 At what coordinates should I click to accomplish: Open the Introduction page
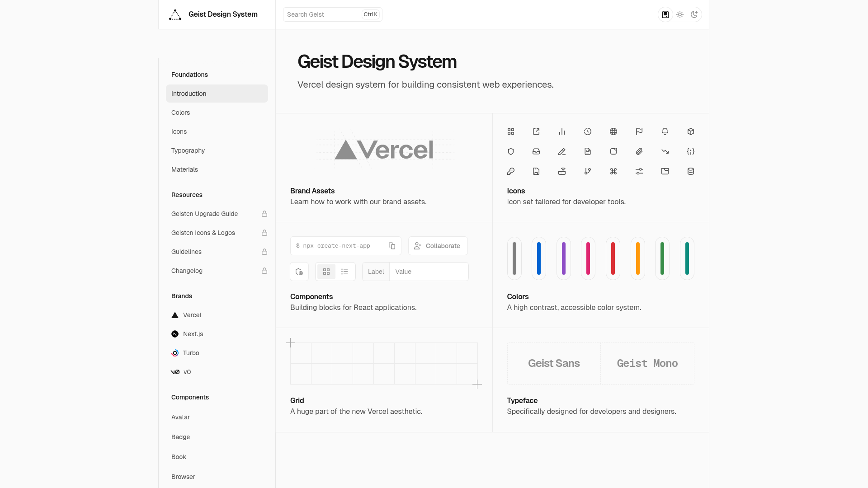[x=217, y=94]
